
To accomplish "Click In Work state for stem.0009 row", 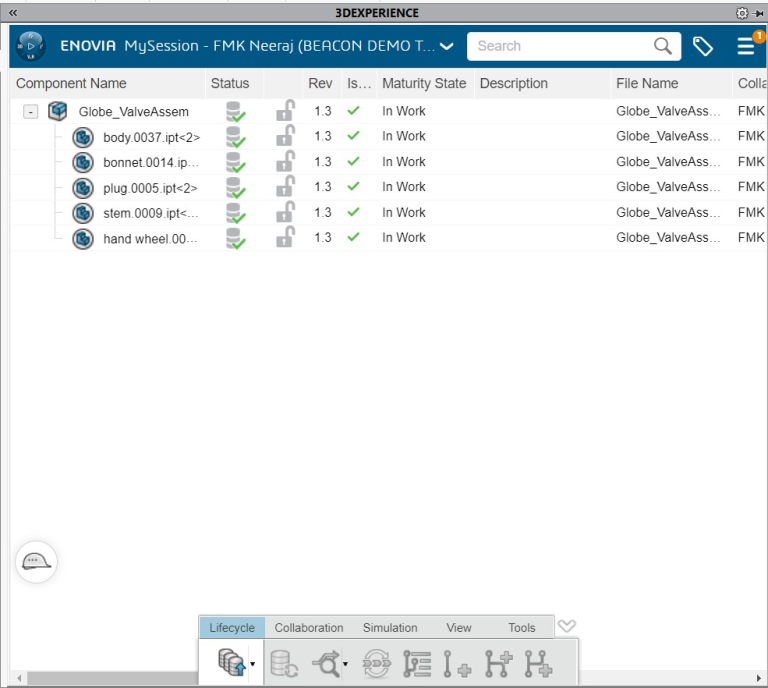I will (404, 213).
